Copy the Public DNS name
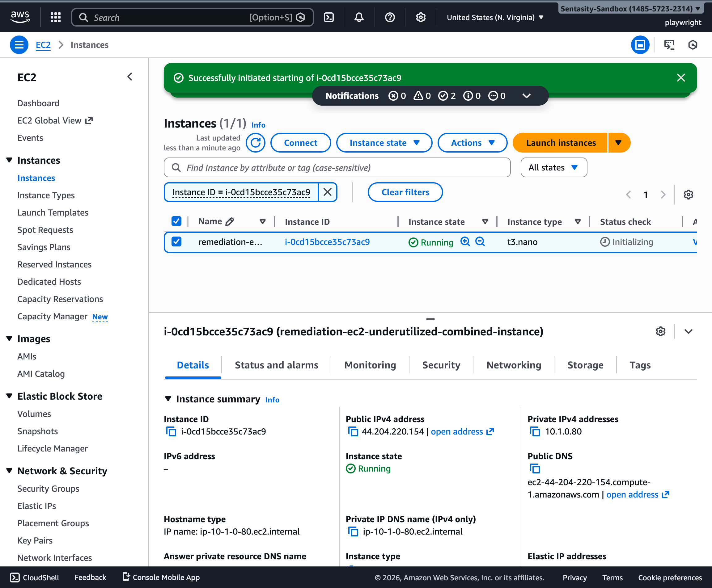Image resolution: width=712 pixels, height=588 pixels. 535,469
